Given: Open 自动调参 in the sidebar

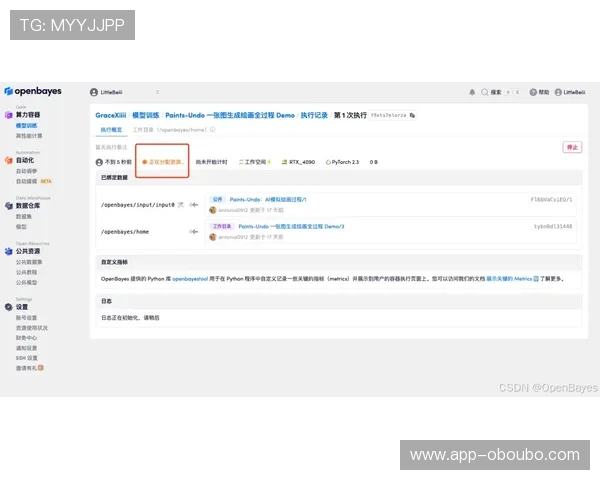Looking at the screenshot, I should pyautogui.click(x=26, y=171).
